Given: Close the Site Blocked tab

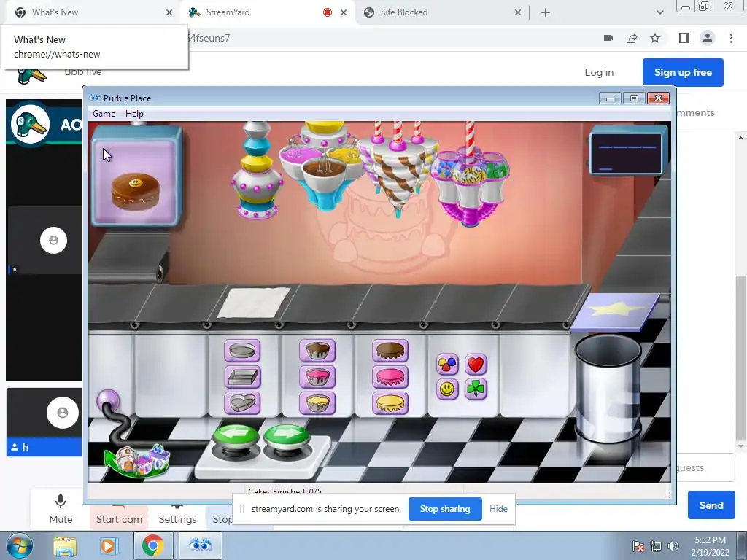Looking at the screenshot, I should click(x=518, y=12).
